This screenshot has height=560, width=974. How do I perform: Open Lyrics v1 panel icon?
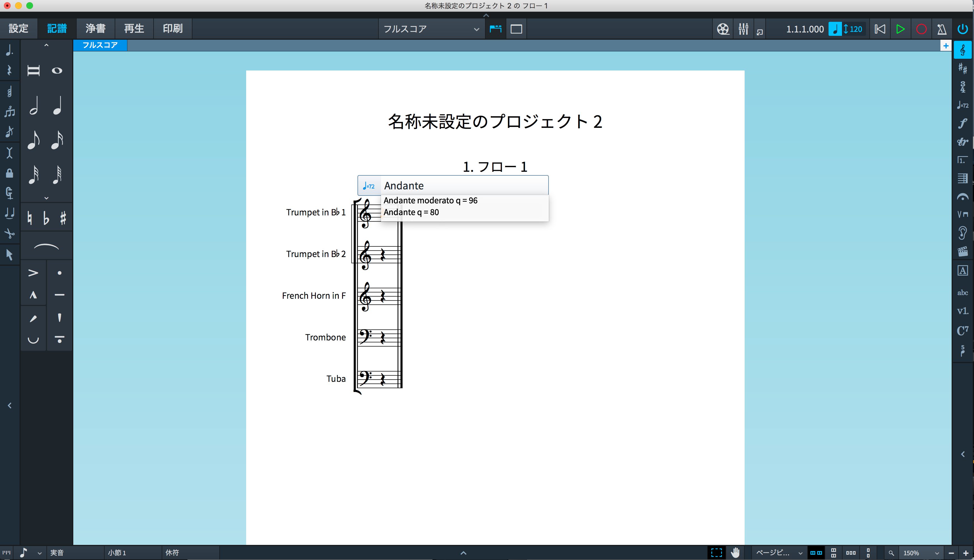click(963, 311)
